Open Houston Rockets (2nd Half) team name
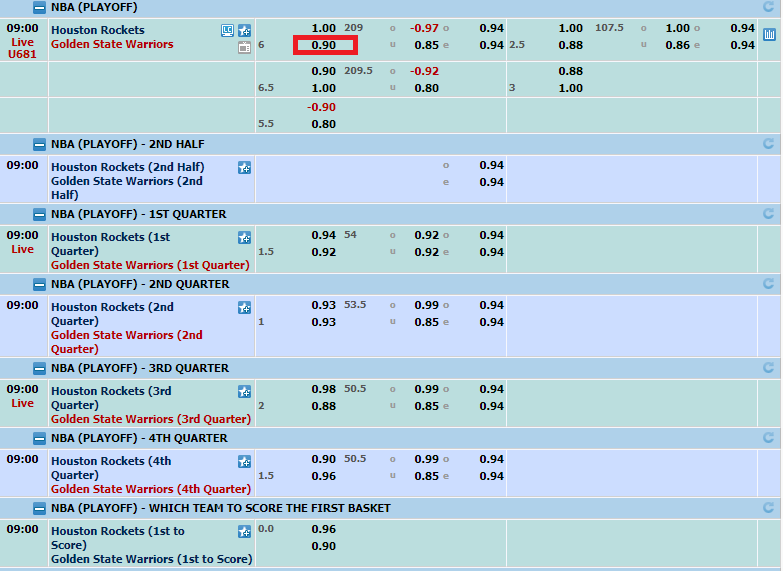Viewport: 783px width, 571px height. pyautogui.click(x=128, y=167)
